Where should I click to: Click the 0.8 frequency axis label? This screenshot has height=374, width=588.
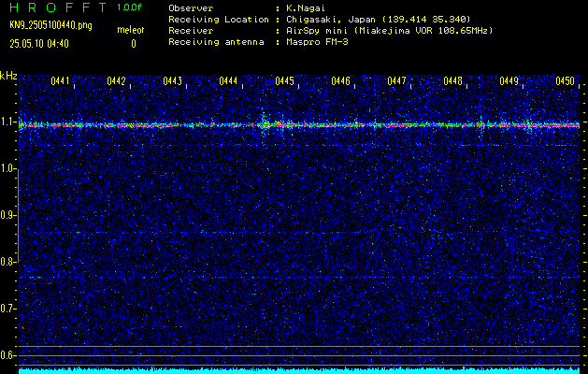(7, 262)
